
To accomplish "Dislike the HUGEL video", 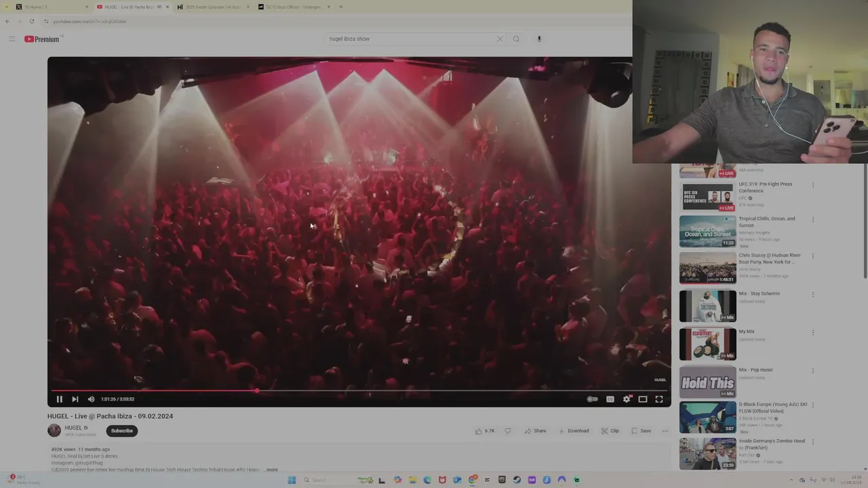I will 508,431.
